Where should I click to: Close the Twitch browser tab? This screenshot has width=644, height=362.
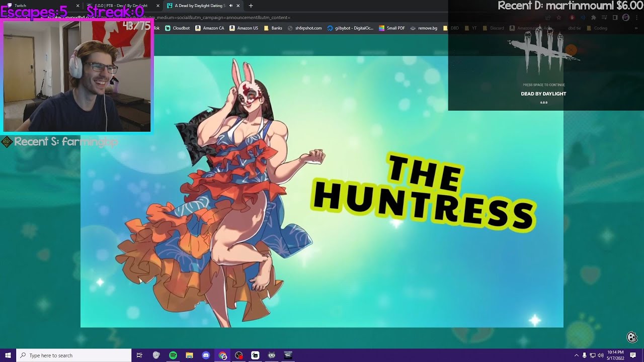pyautogui.click(x=77, y=6)
